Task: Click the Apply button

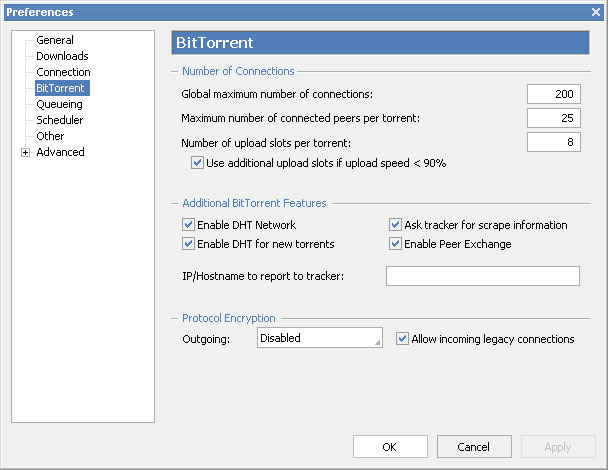Action: tap(558, 447)
